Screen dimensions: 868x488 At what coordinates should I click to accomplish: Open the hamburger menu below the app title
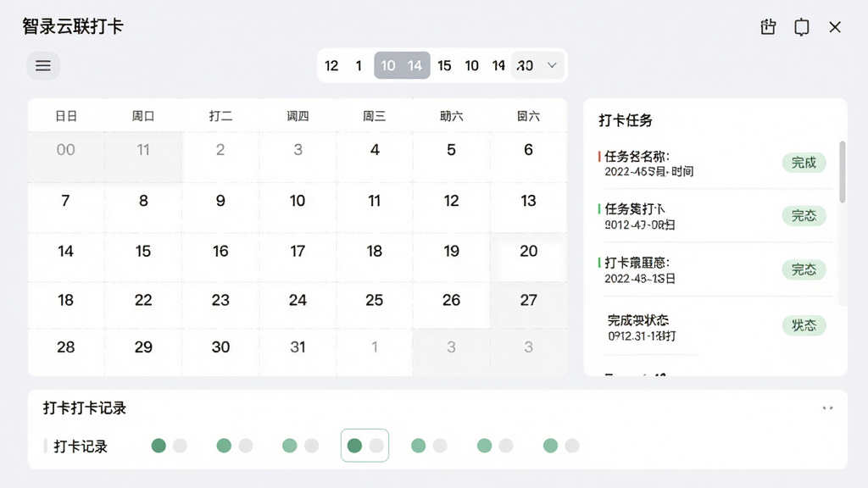43,65
